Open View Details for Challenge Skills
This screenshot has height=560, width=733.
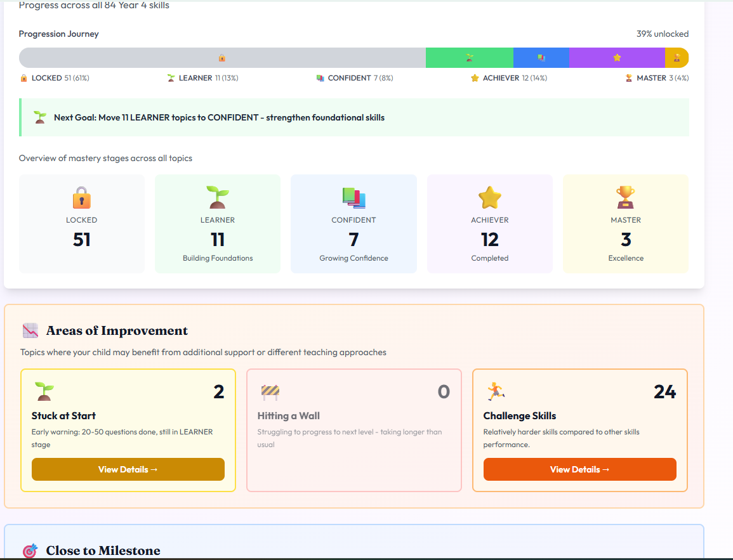(x=579, y=469)
